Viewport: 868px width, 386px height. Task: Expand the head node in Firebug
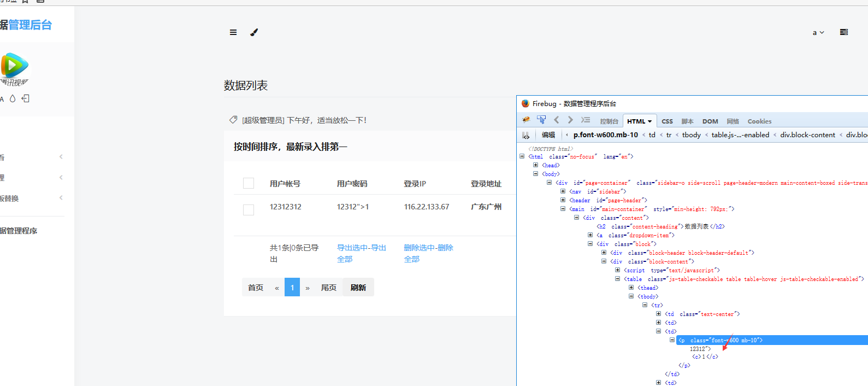click(535, 165)
